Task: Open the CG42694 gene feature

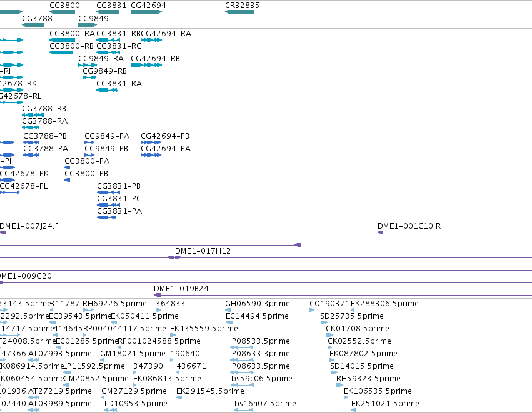Action: [x=146, y=12]
